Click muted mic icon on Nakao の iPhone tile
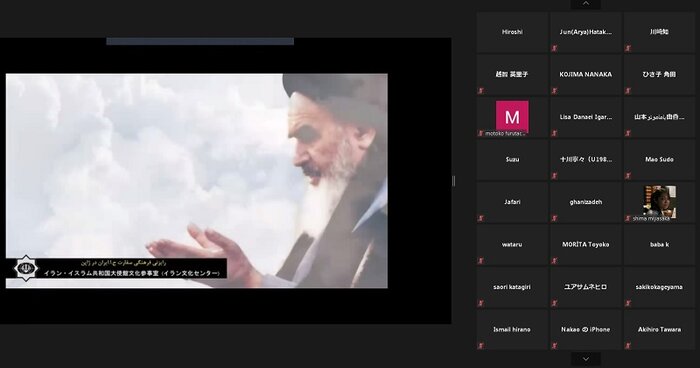The height and width of the screenshot is (368, 700). tap(554, 346)
